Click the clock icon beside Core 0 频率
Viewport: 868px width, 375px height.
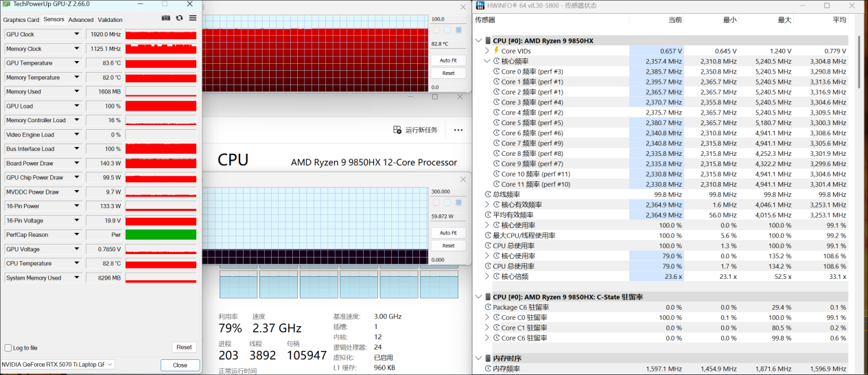tap(496, 71)
